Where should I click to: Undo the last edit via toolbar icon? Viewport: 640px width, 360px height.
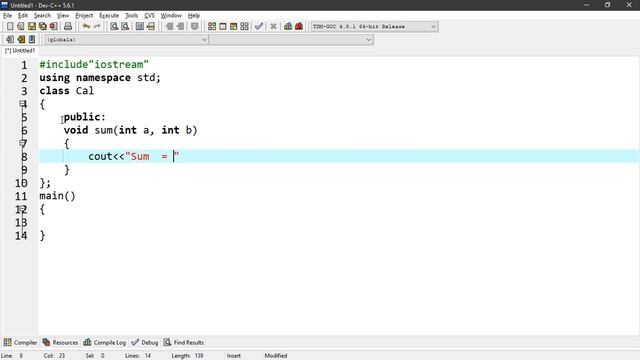pyautogui.click(x=86, y=27)
